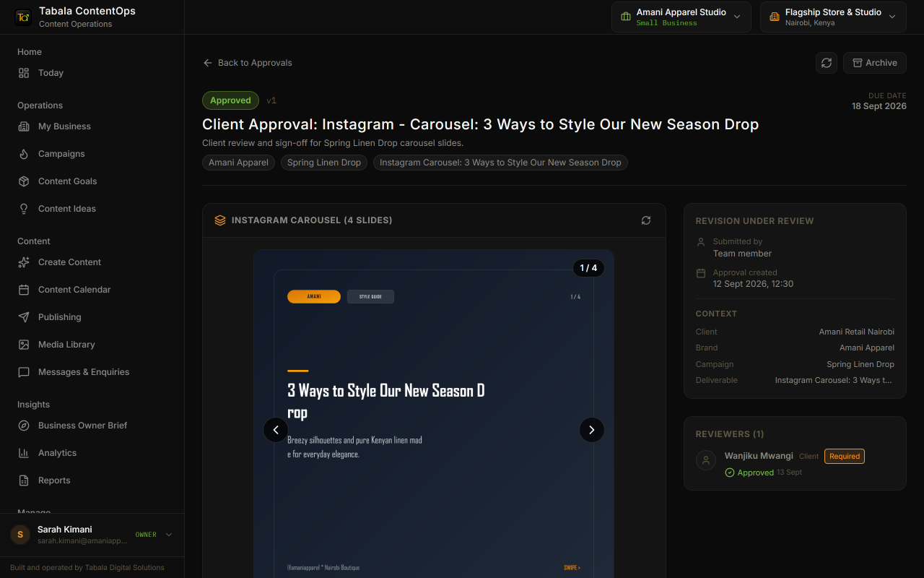The image size is (924, 578).
Task: Click the Reports document icon
Action: (24, 480)
